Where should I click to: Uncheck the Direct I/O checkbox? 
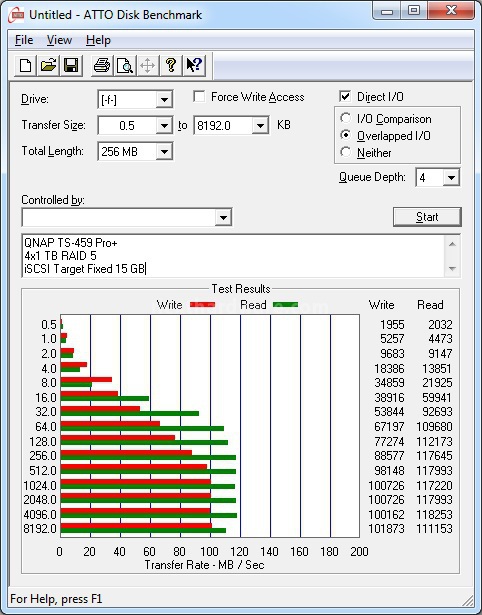[345, 96]
